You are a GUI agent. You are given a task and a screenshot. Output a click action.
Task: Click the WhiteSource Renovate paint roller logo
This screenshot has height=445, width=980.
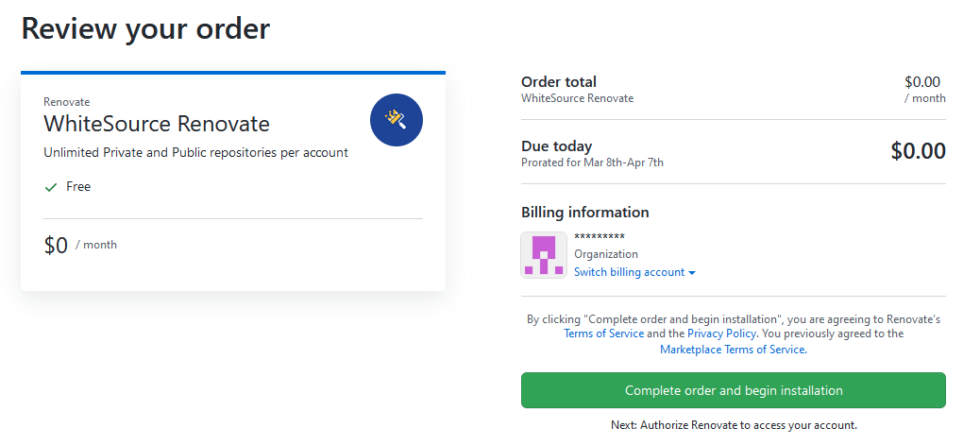tap(397, 120)
